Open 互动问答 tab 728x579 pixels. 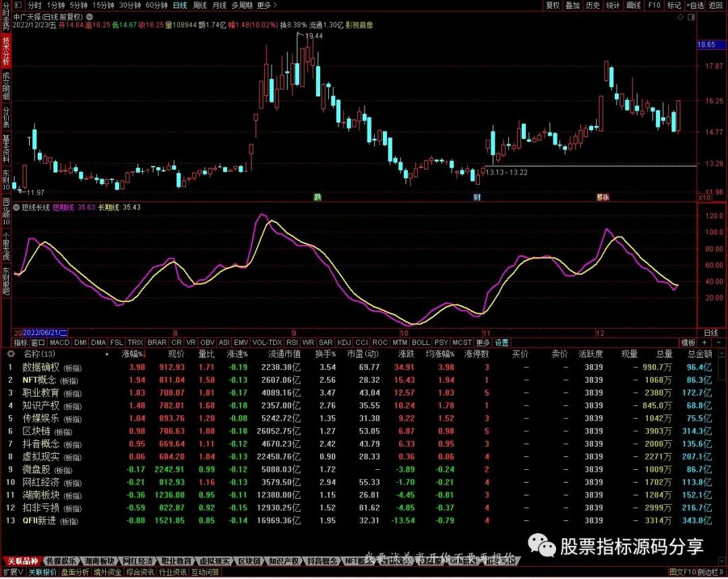205,572
